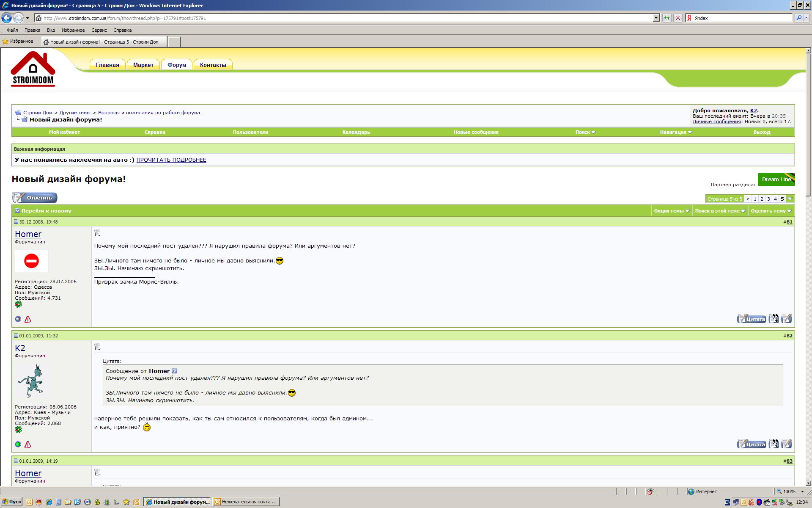Click quick reply icon in post #82
812x508 pixels.
pyautogui.click(x=787, y=444)
